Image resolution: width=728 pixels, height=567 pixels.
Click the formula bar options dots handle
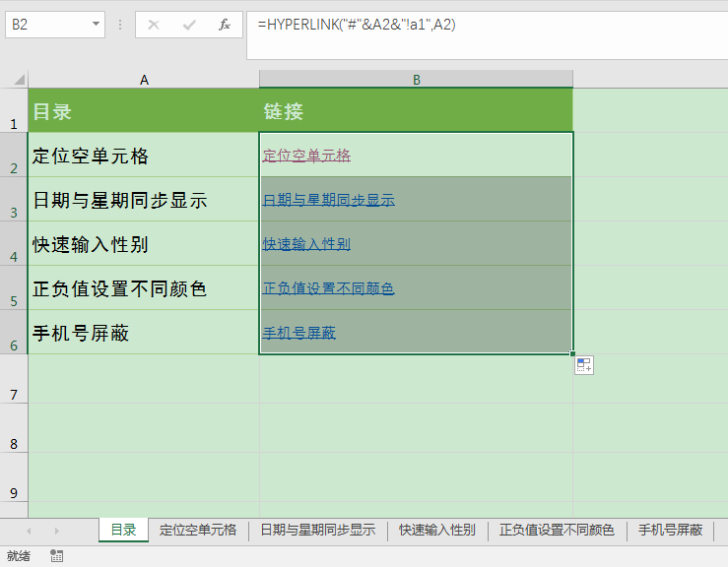pyautogui.click(x=120, y=25)
